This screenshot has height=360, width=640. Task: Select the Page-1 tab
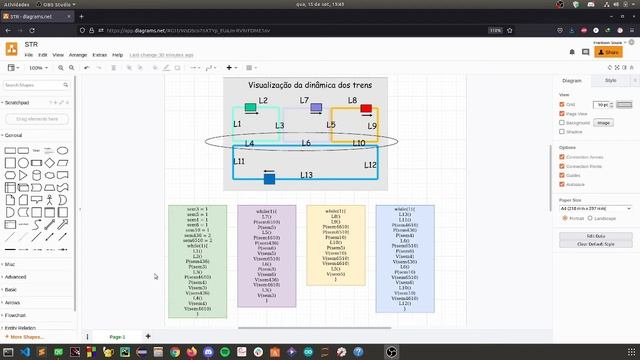(x=117, y=337)
